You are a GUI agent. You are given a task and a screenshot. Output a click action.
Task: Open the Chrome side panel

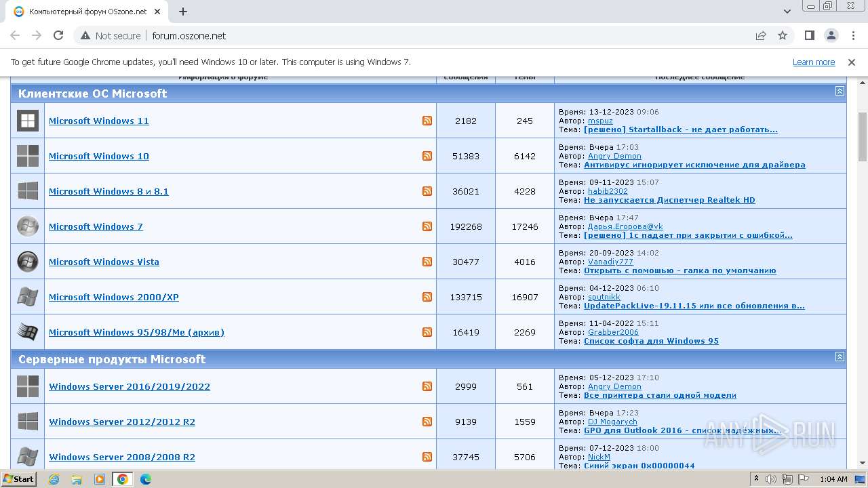810,35
